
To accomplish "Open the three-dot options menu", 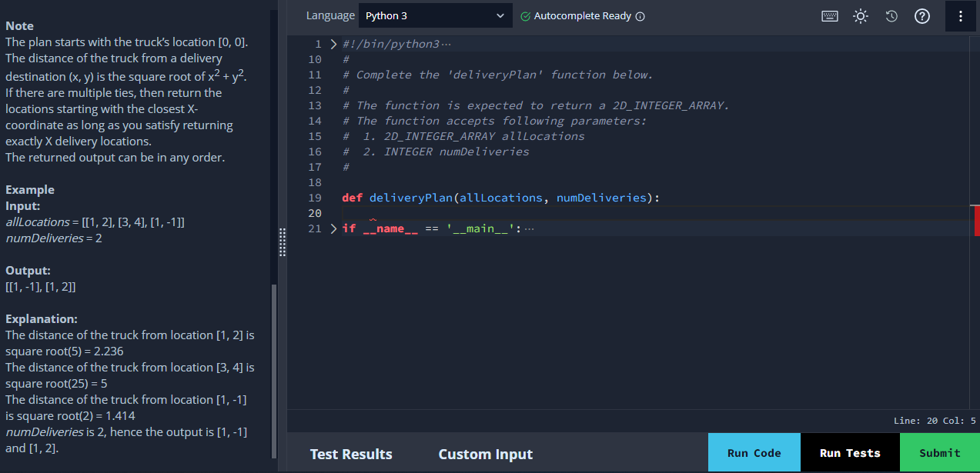I will (x=960, y=15).
